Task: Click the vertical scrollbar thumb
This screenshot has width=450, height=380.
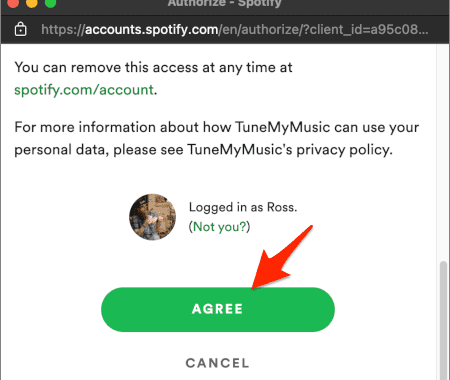Action: pos(443,321)
